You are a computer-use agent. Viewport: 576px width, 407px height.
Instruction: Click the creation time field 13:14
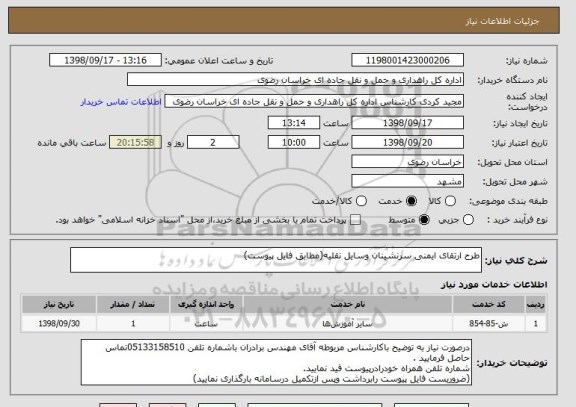(x=294, y=123)
